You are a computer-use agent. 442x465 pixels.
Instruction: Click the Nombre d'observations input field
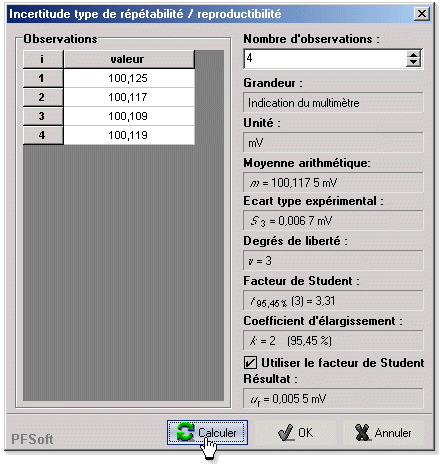tap(325, 59)
